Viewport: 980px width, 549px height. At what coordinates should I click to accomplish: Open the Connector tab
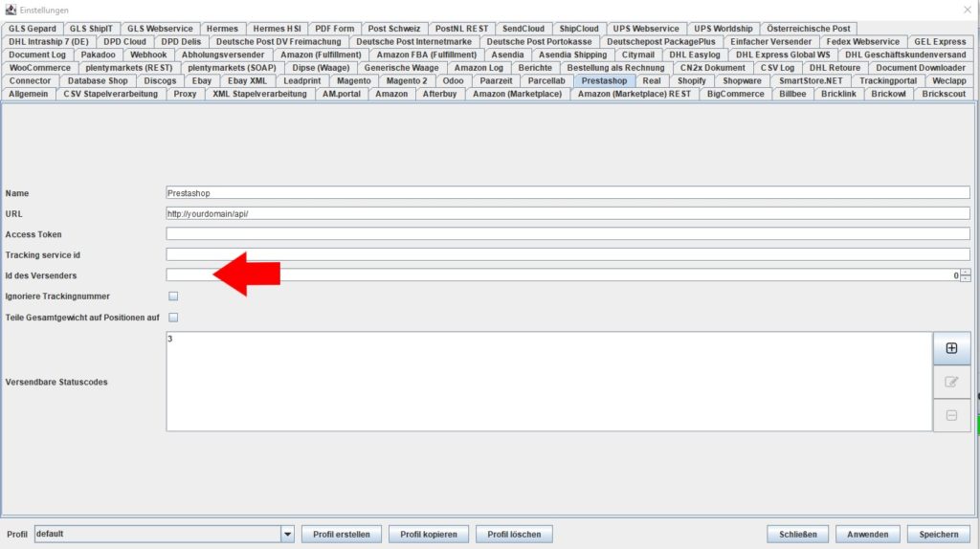(30, 80)
